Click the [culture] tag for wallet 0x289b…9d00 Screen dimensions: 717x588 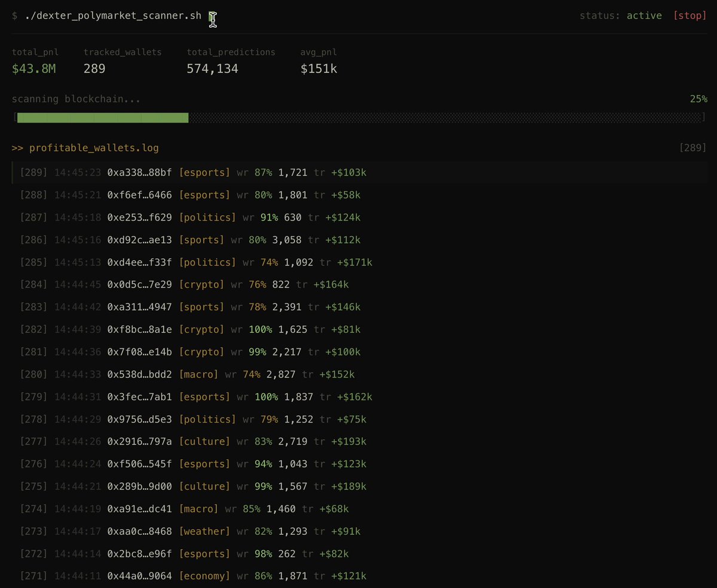(x=204, y=486)
